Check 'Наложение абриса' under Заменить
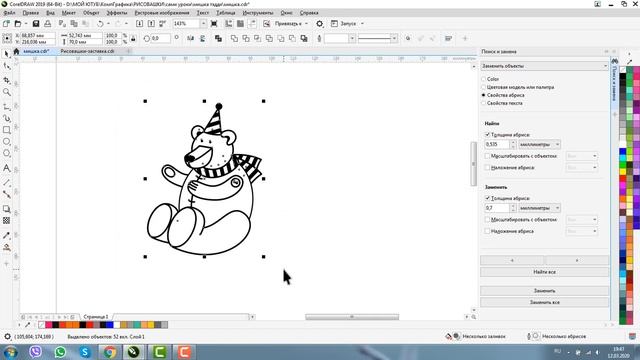Screen dimensions: 640x360 (x=487, y=231)
